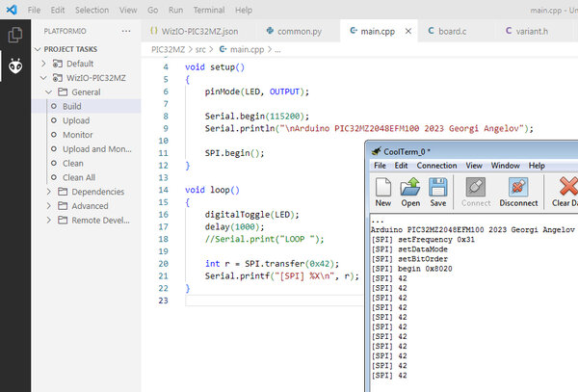Select the PlatformIO alien icon
Screen dimensions: 578x392
pyautogui.click(x=15, y=65)
